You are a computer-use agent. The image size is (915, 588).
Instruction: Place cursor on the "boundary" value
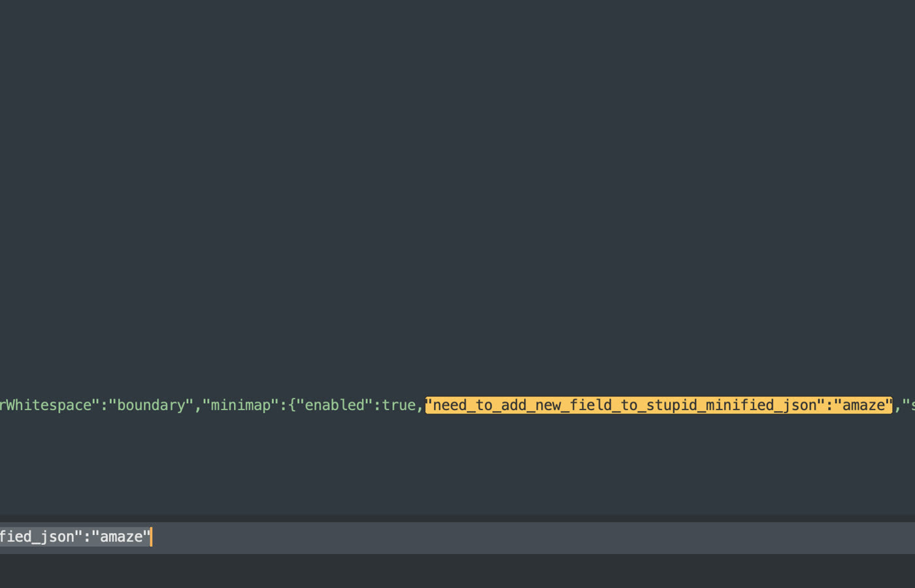click(x=150, y=406)
